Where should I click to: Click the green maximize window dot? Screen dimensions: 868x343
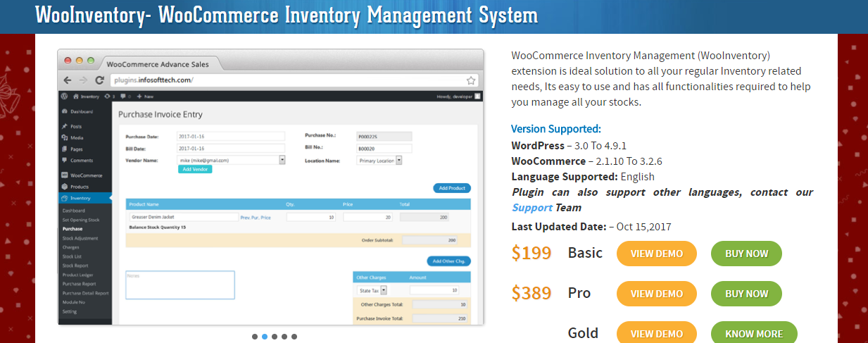pos(91,61)
